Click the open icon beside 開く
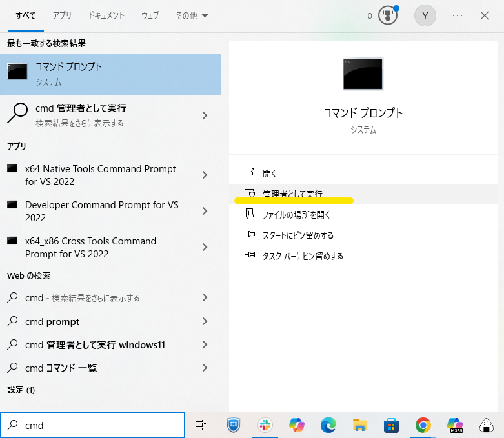Image resolution: width=504 pixels, height=438 pixels. pos(250,173)
